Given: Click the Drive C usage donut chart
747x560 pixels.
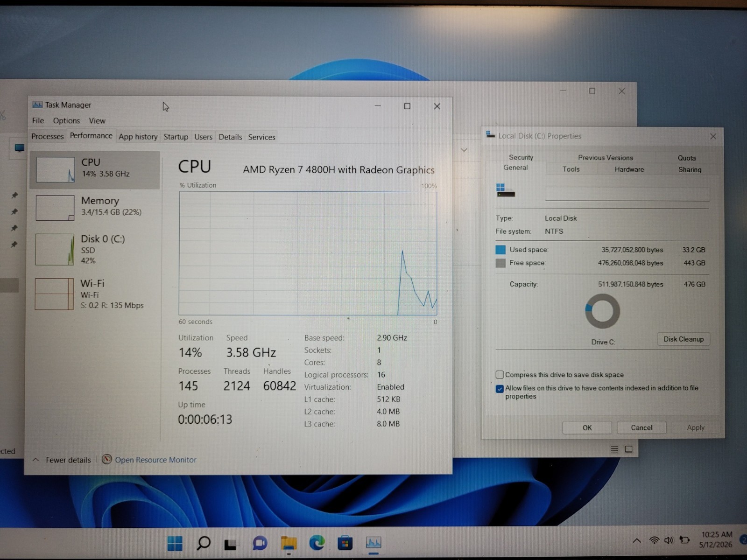Looking at the screenshot, I should pyautogui.click(x=602, y=311).
